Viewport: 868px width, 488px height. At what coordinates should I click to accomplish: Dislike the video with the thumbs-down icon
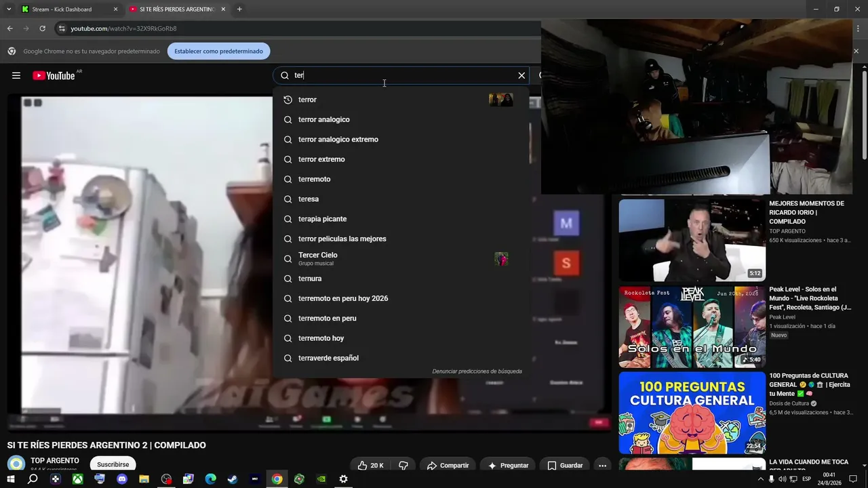pos(403,466)
